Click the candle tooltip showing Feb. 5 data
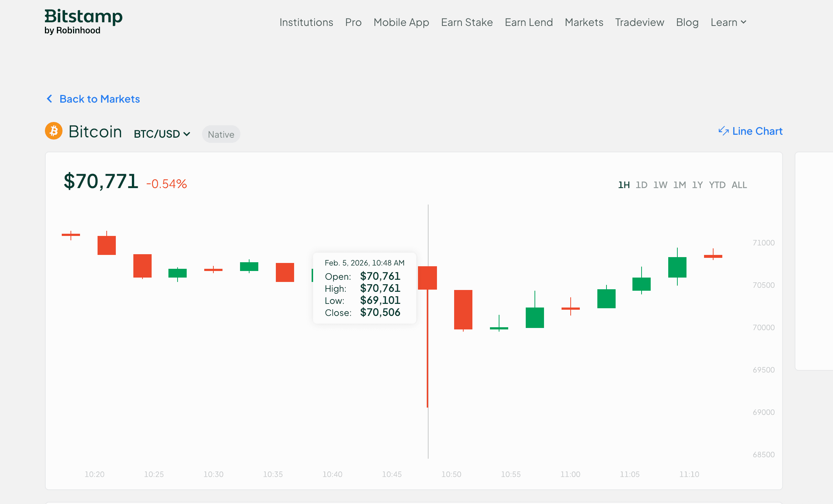The width and height of the screenshot is (833, 504). pos(364,288)
